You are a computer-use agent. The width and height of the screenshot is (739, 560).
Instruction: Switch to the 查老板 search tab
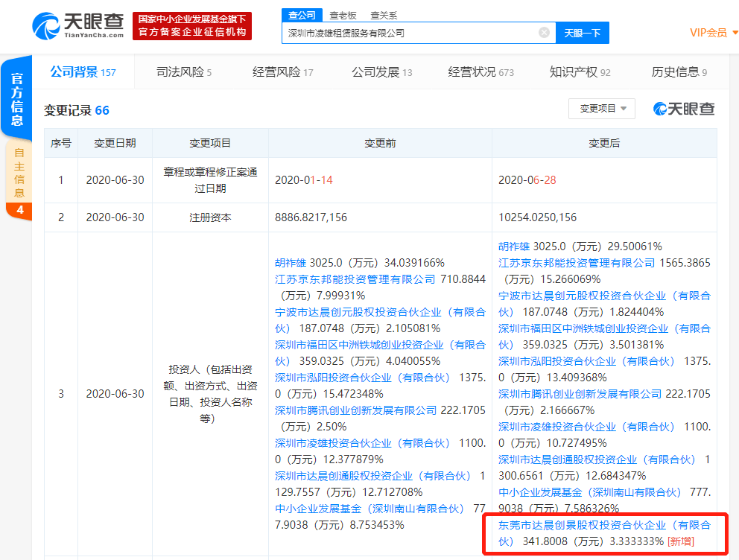pos(343,16)
